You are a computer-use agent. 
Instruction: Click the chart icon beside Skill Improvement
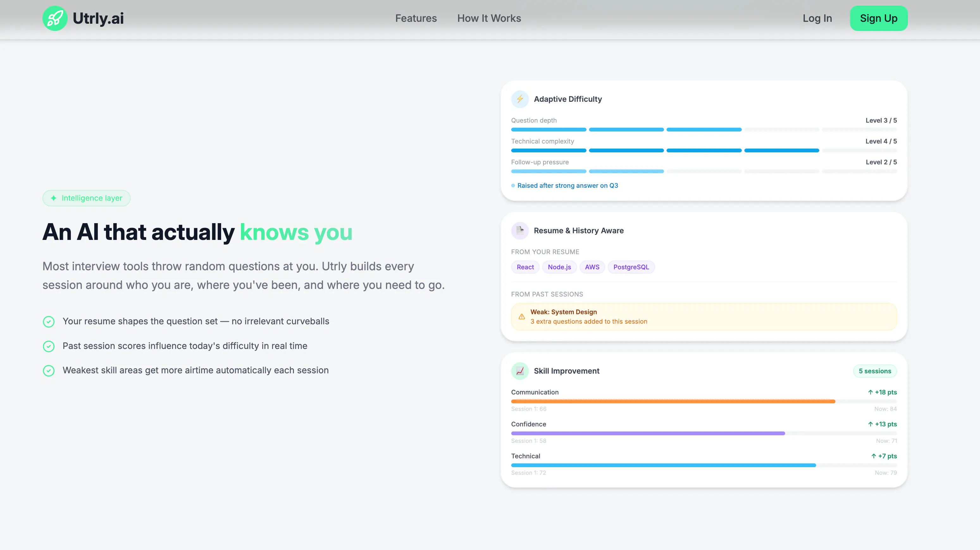[520, 371]
